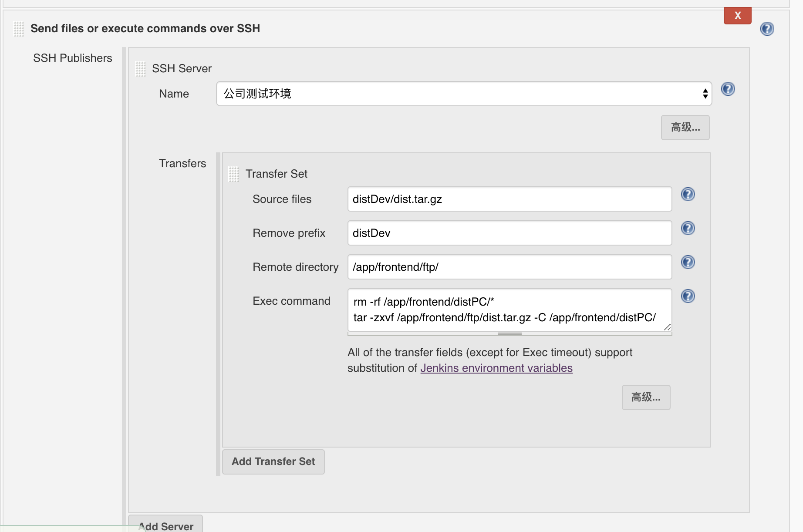The width and height of the screenshot is (803, 532).
Task: Expand SSH Server advanced options (高级...)
Action: 685,128
